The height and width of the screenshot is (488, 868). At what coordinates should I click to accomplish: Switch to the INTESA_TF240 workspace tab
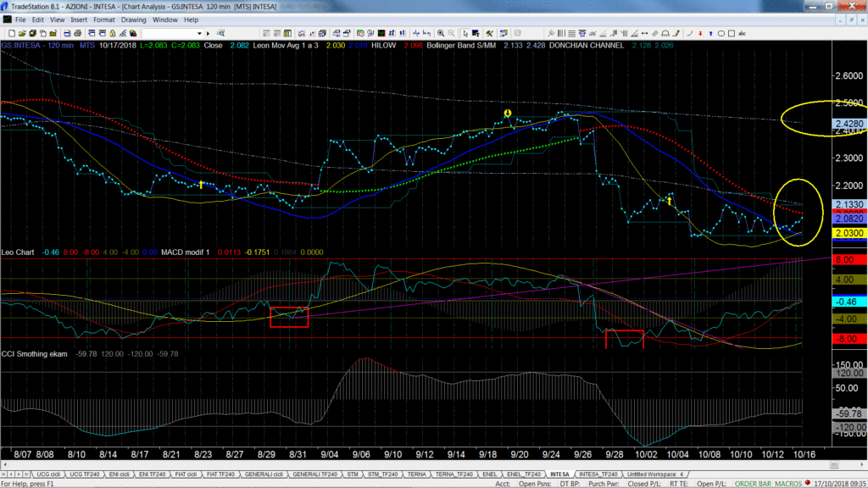coord(598,474)
